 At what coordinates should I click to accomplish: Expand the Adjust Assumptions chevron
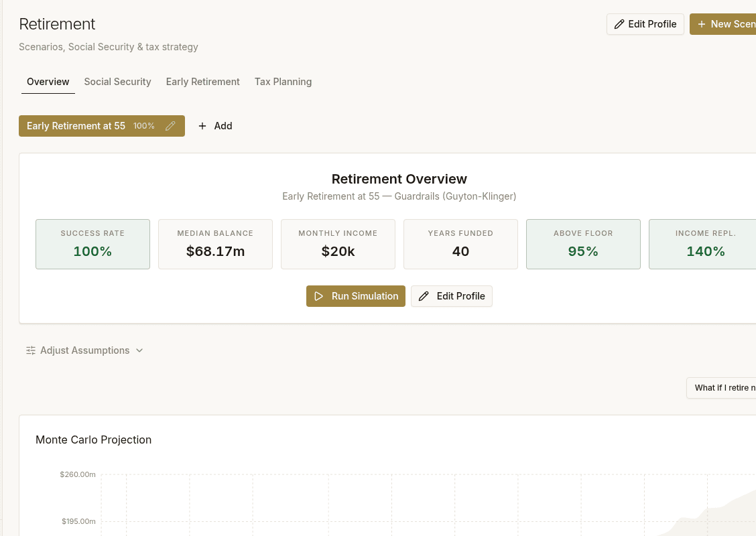pyautogui.click(x=139, y=350)
